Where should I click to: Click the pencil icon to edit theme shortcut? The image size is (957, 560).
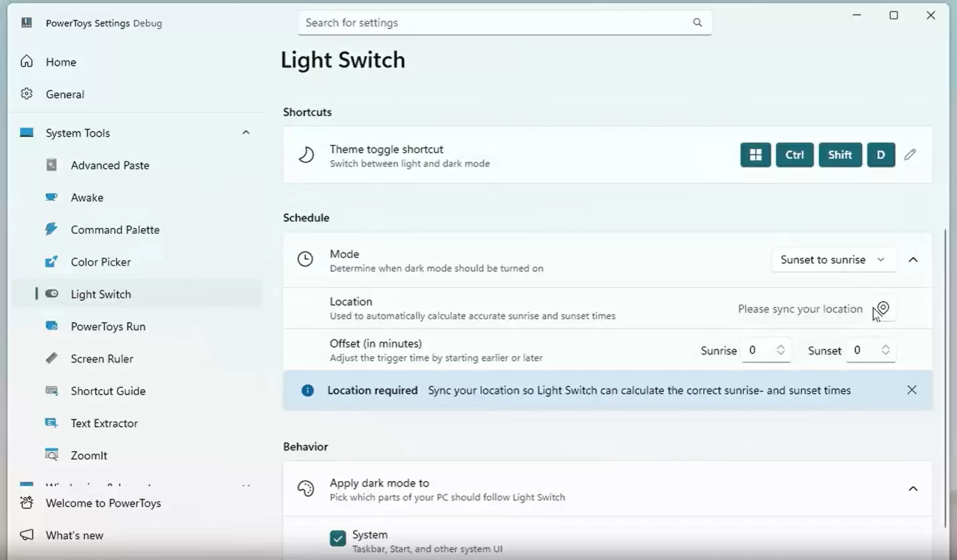coord(910,155)
